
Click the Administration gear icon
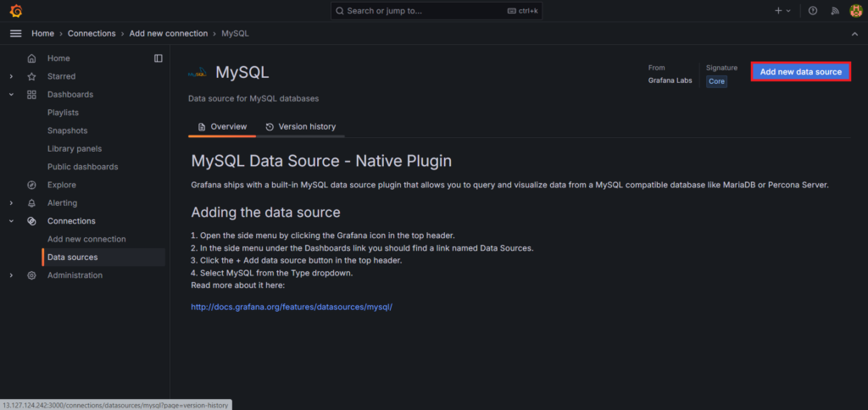[31, 275]
